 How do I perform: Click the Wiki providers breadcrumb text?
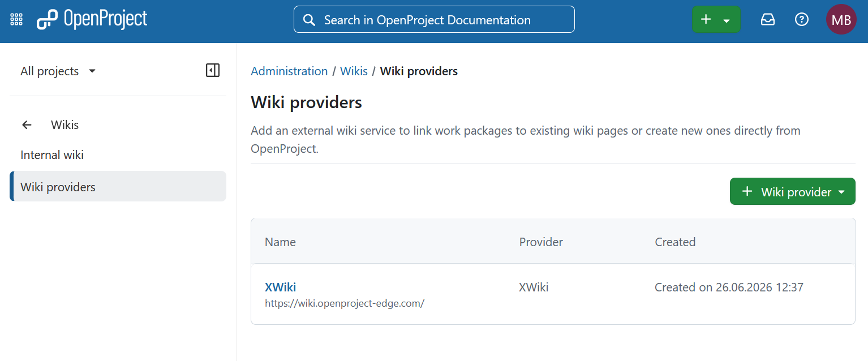[x=419, y=71]
